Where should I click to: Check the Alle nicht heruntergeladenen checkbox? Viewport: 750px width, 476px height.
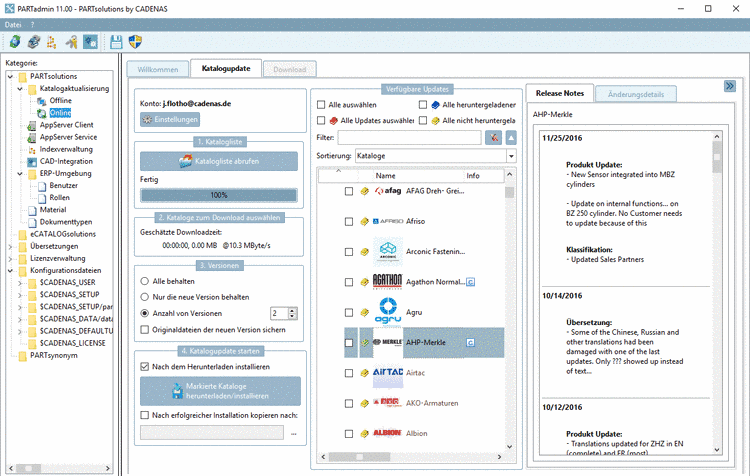tap(423, 121)
